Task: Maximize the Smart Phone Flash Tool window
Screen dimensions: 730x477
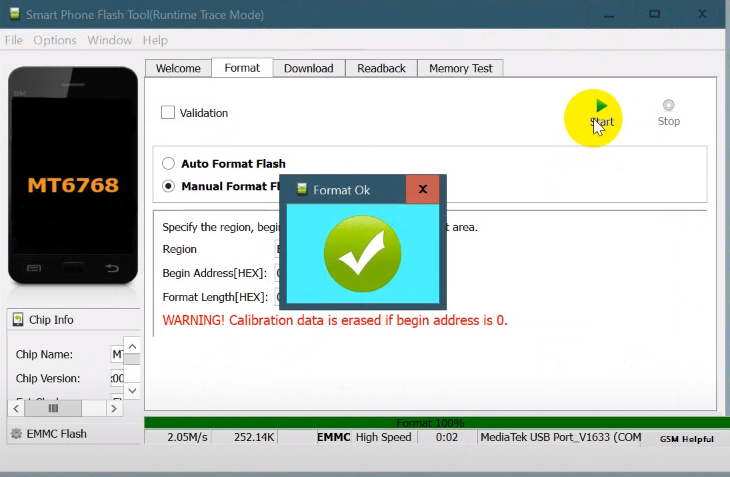Action: [655, 14]
